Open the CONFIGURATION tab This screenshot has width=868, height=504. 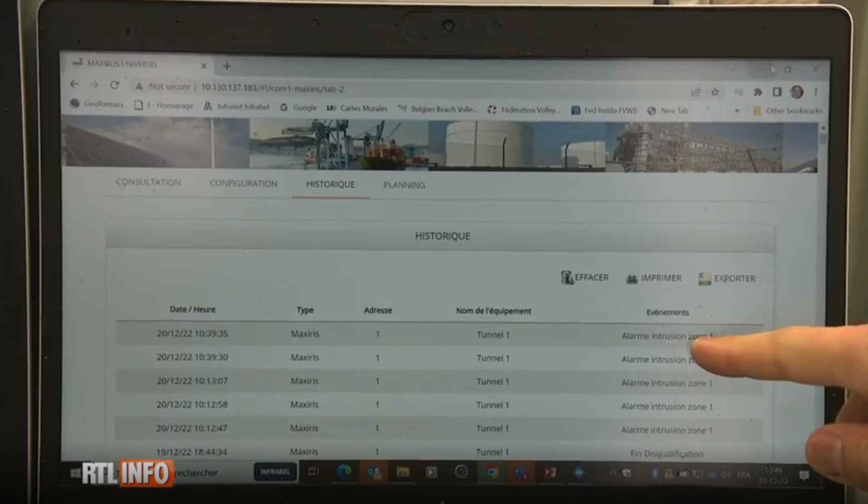tap(243, 184)
